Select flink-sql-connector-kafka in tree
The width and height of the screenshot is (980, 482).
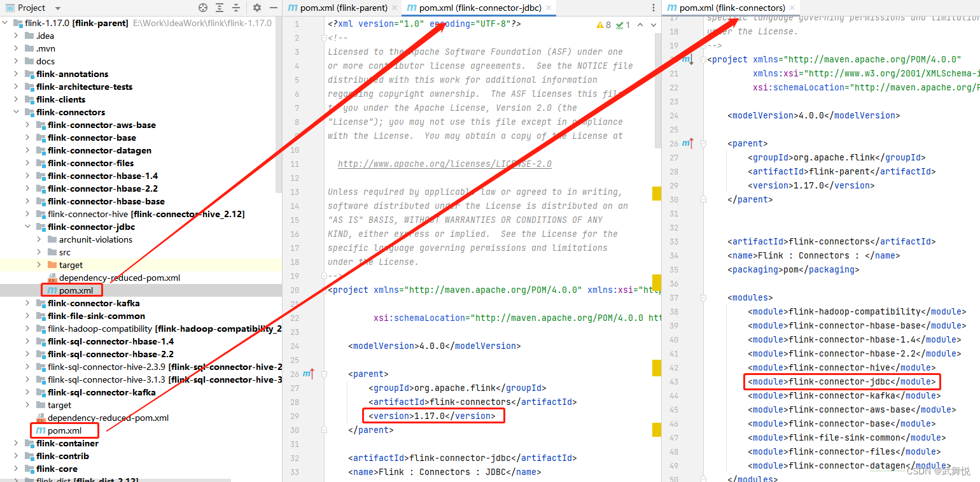click(102, 392)
